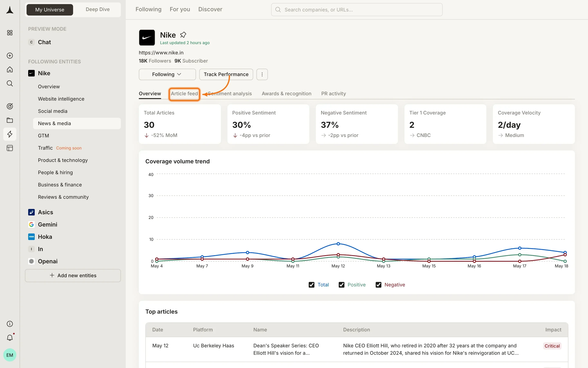Viewport: 588px width, 368px height.
Task: Toggle the Total series checkbox
Action: pyautogui.click(x=312, y=285)
